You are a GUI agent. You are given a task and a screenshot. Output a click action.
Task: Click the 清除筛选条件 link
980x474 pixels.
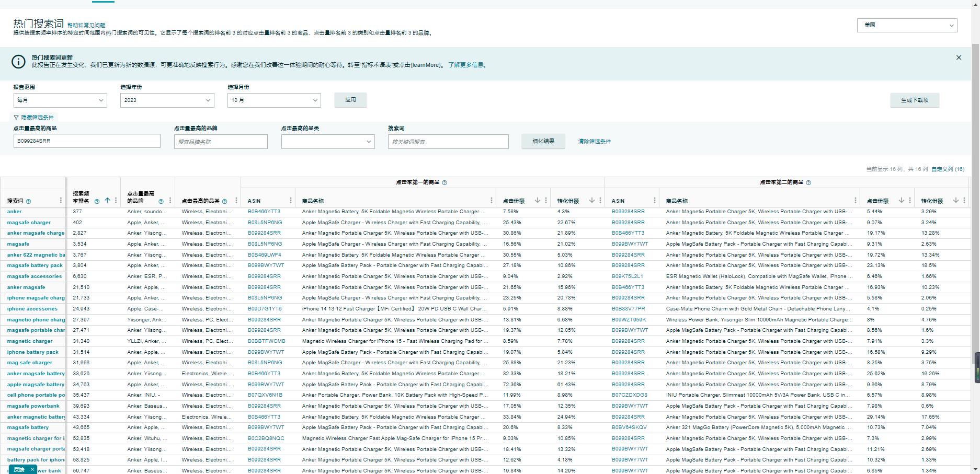click(594, 142)
